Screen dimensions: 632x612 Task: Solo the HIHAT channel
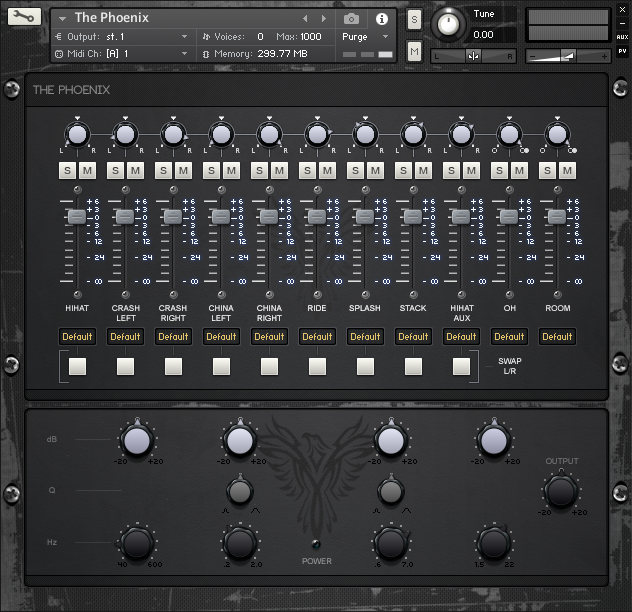(x=68, y=171)
